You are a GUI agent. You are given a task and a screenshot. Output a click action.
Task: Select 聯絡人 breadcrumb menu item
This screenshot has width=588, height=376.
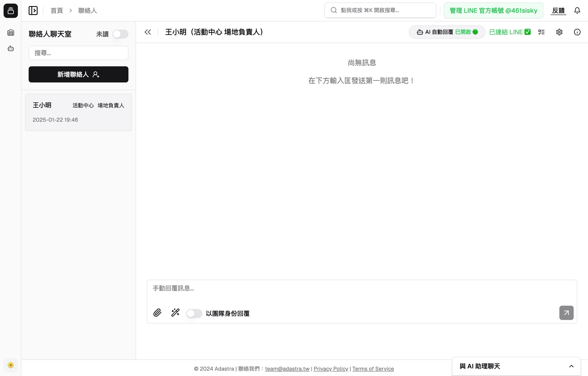click(87, 10)
